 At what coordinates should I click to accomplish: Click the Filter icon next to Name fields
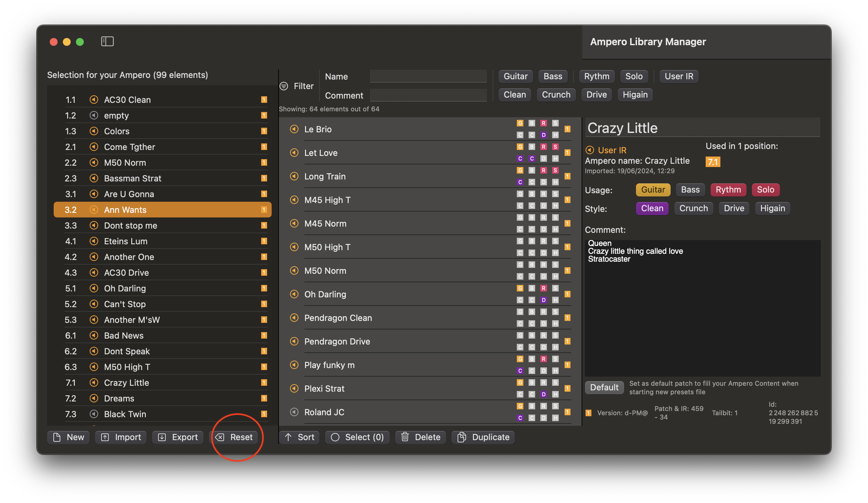click(284, 86)
